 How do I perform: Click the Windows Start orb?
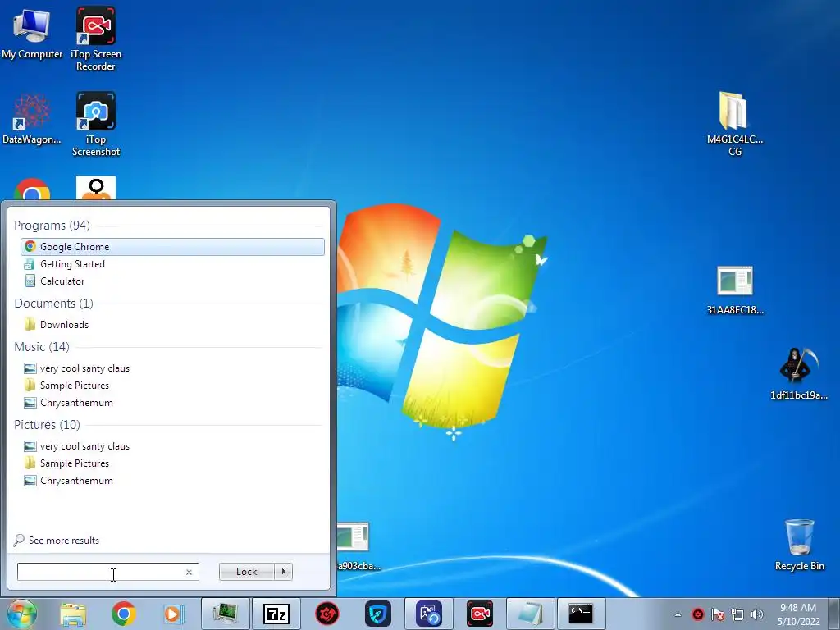pyautogui.click(x=22, y=614)
